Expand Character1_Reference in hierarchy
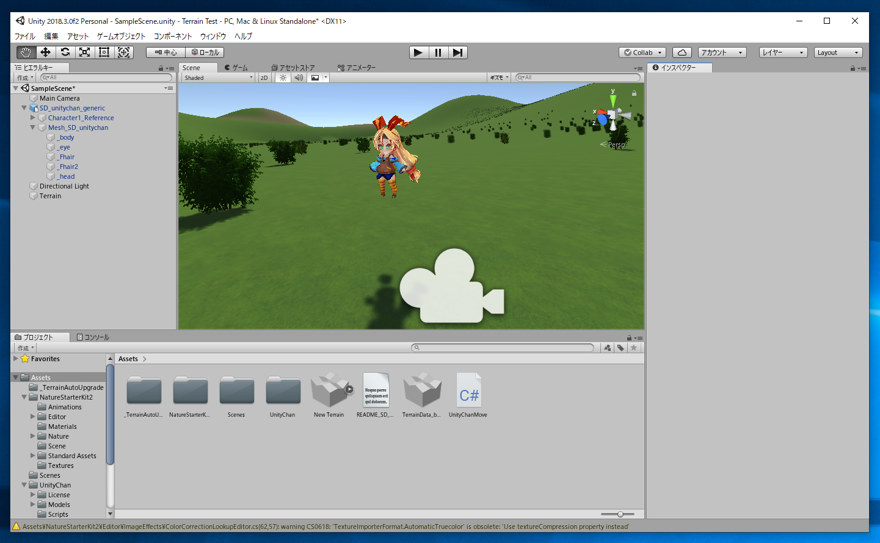The width and height of the screenshot is (880, 543). pos(33,118)
